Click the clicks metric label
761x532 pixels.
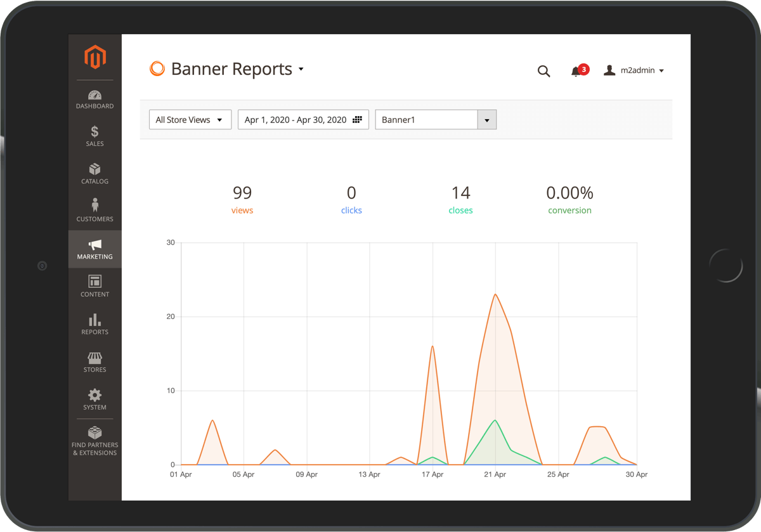pyautogui.click(x=351, y=210)
